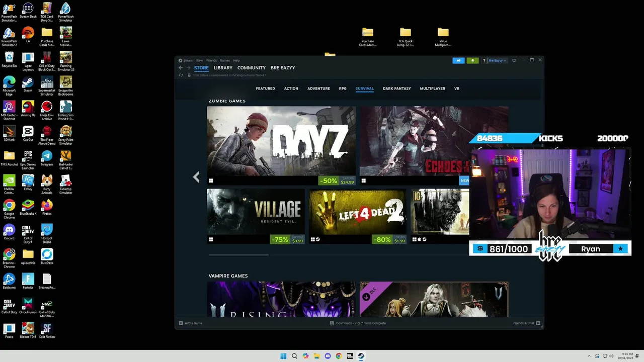Viewport: 644px width, 362px height.
Task: Open Fortnite desktop shortcut
Action: pyautogui.click(x=28, y=281)
